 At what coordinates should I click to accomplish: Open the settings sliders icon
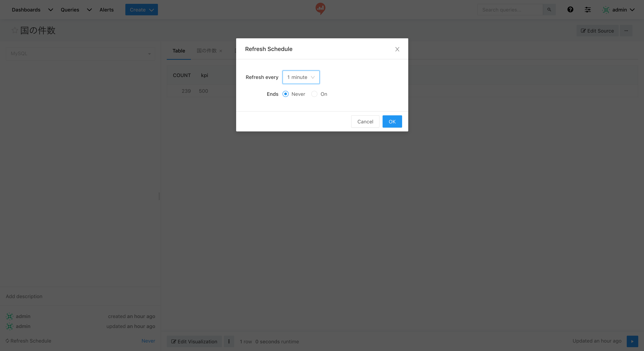tap(587, 10)
